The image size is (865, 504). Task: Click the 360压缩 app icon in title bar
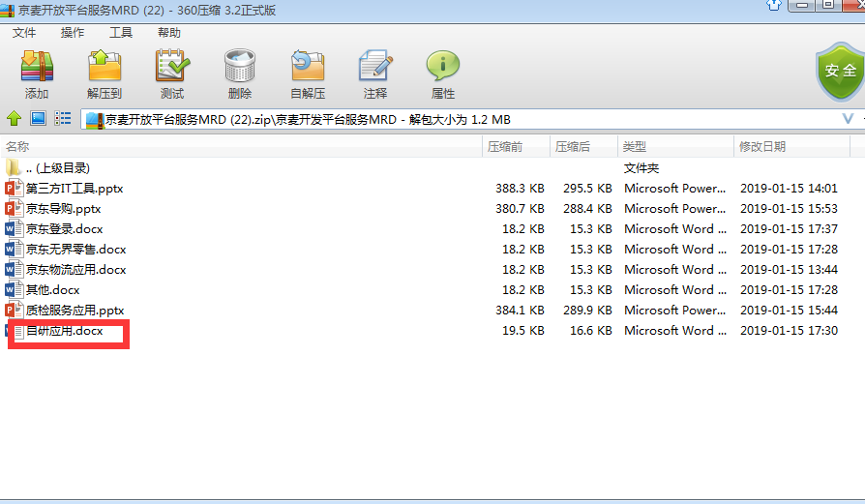tap(7, 10)
